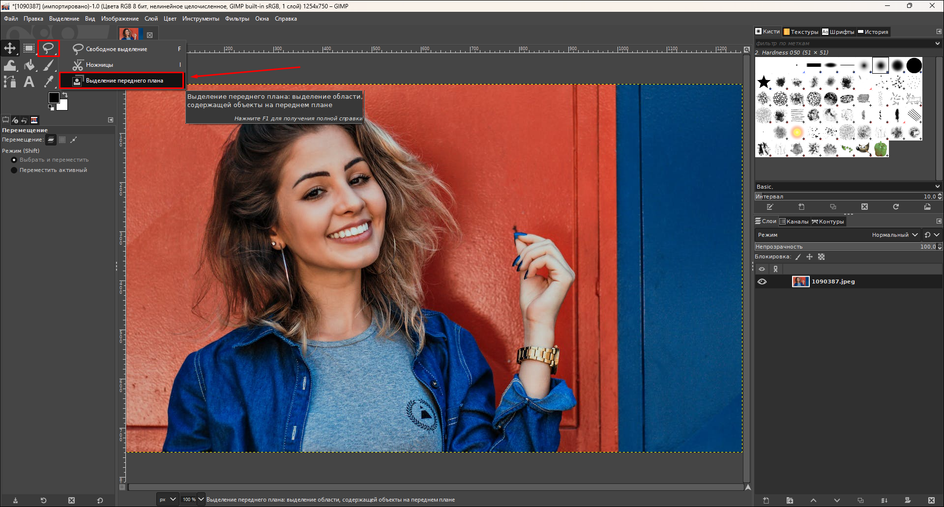Switch to the 'Контуры' tab
The height and width of the screenshot is (507, 944).
(828, 222)
